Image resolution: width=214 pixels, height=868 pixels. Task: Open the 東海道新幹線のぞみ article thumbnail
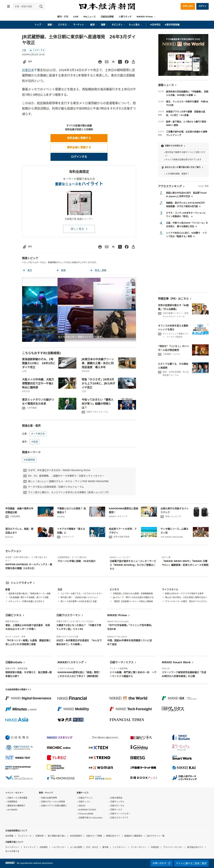pyautogui.click(x=67, y=363)
